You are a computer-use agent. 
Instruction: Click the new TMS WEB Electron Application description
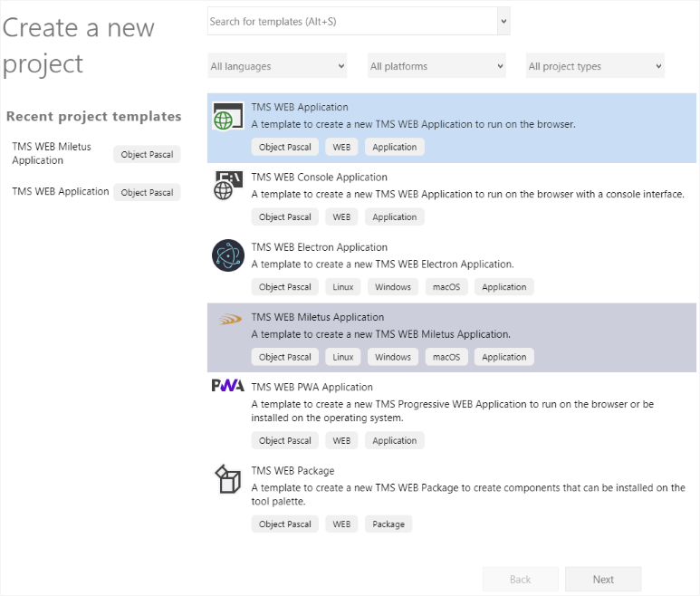382,264
